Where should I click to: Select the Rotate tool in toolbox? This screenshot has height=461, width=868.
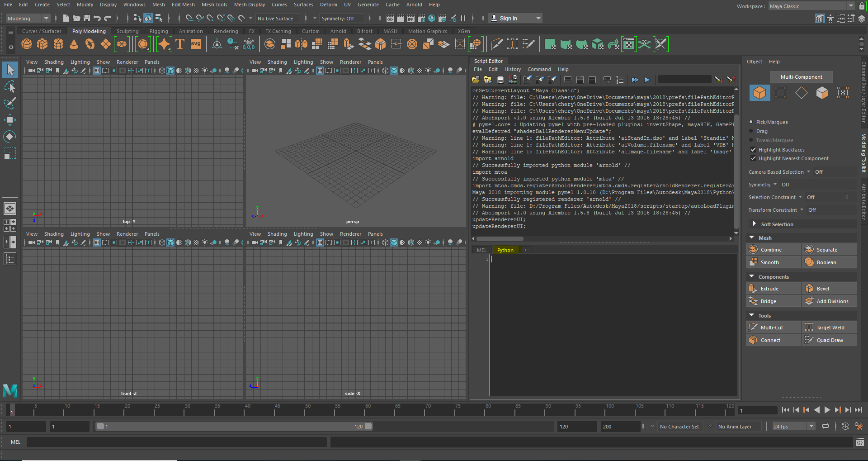[9, 137]
